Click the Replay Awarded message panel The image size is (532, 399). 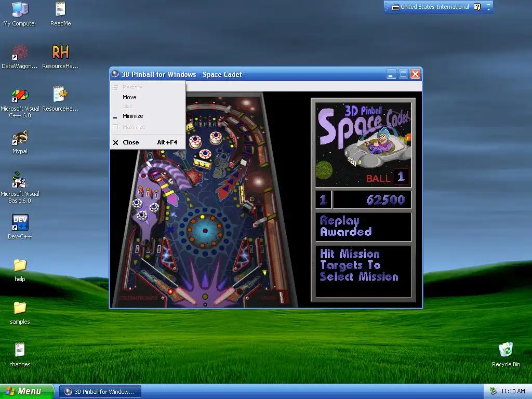click(x=363, y=227)
